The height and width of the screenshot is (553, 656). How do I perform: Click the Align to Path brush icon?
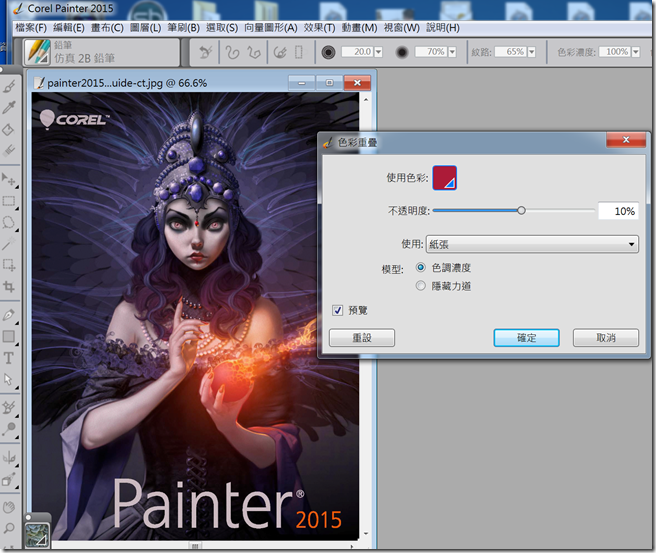280,52
